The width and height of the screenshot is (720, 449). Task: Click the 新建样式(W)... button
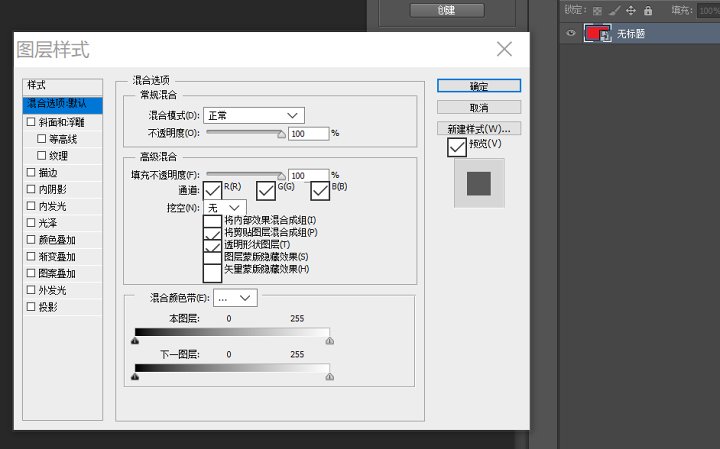[x=478, y=129]
